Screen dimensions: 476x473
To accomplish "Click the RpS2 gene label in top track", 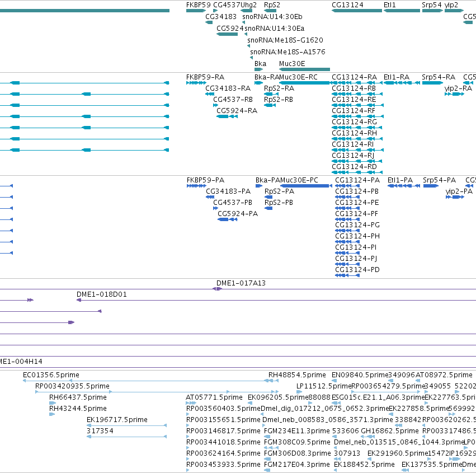I will tap(272, 5).
